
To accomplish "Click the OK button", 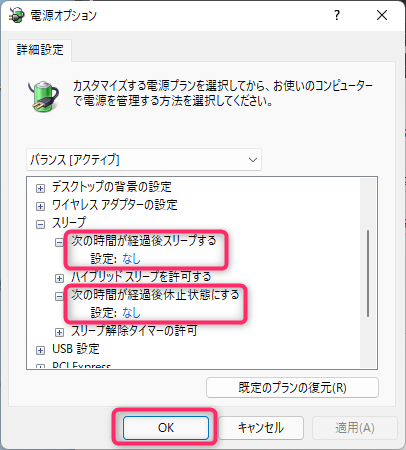I will tap(166, 427).
